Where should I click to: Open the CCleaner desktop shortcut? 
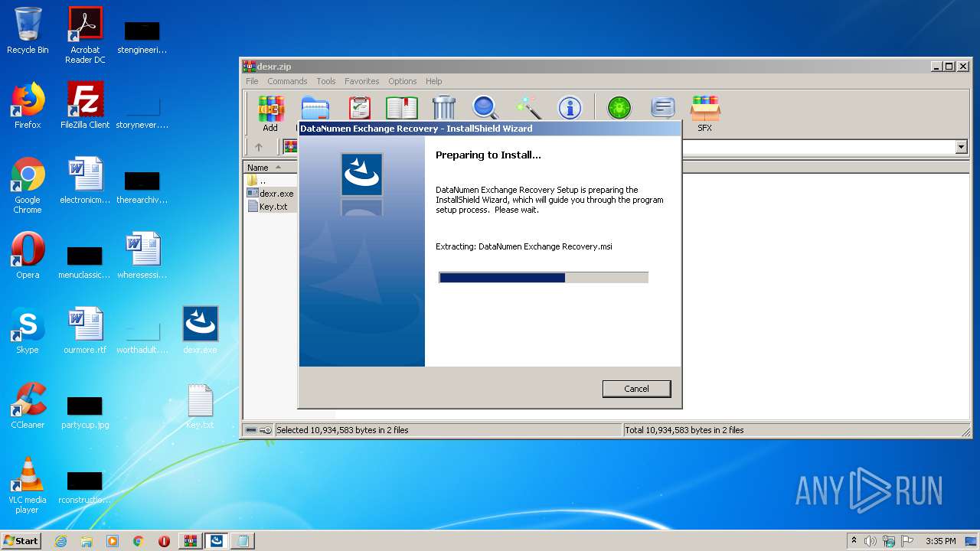click(x=28, y=406)
